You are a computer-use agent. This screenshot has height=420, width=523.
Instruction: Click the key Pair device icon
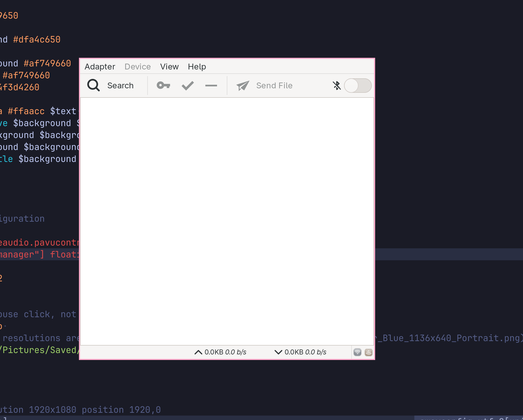coord(163,85)
